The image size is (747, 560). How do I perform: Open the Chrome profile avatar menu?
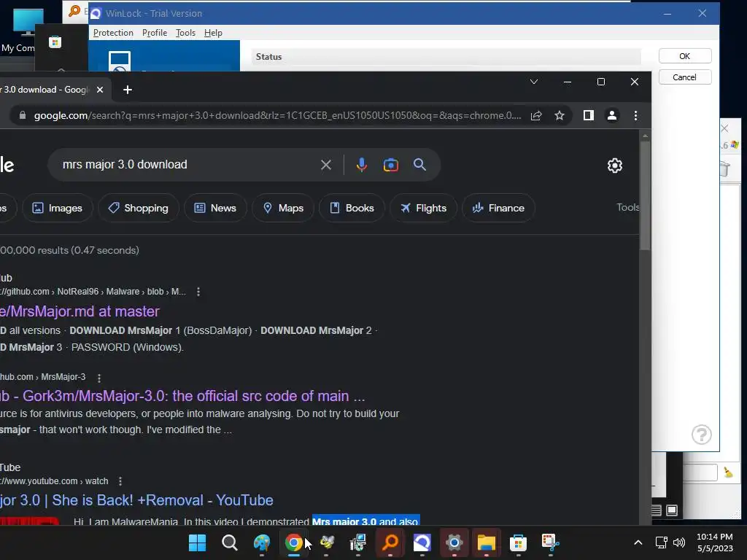coord(612,116)
